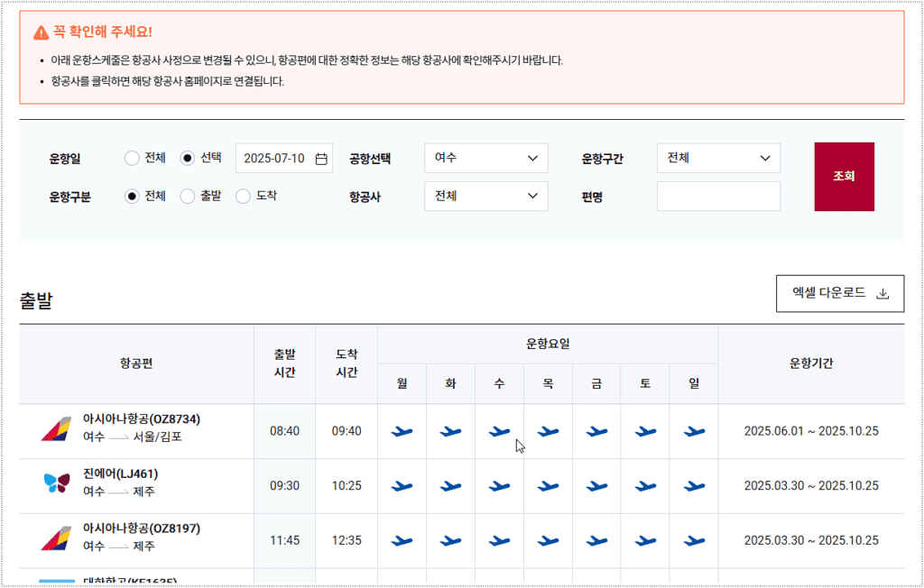Image resolution: width=924 pixels, height=588 pixels.
Task: Click arrival time 12:35
Action: pos(346,540)
